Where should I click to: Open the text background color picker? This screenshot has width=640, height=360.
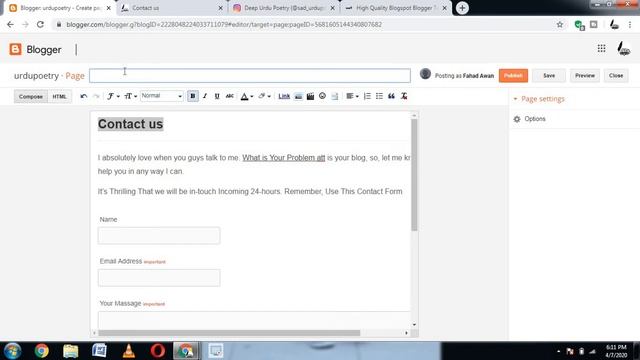(264, 96)
